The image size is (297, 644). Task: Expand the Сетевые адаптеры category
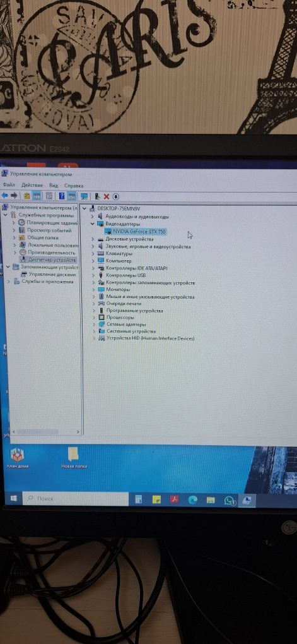(x=94, y=325)
